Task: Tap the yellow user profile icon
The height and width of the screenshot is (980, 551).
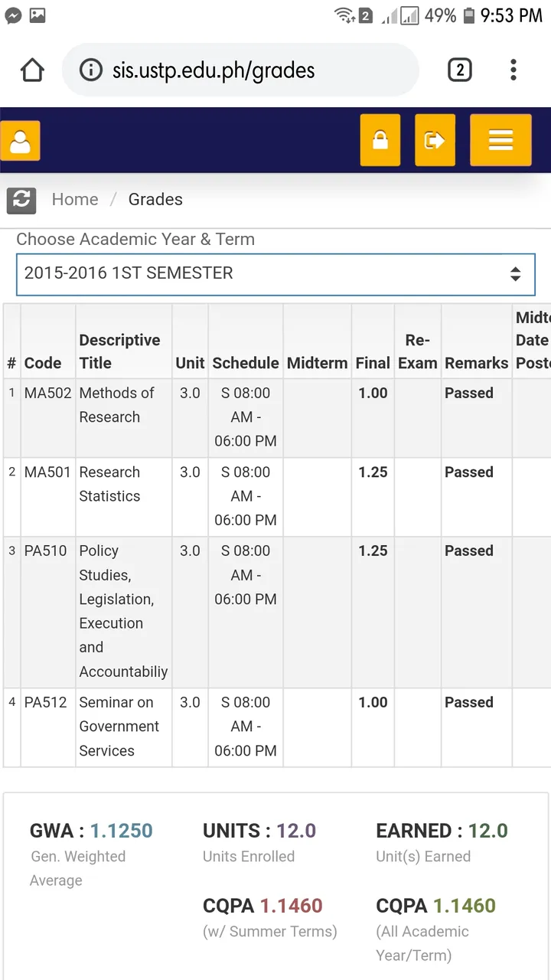Action: (20, 141)
